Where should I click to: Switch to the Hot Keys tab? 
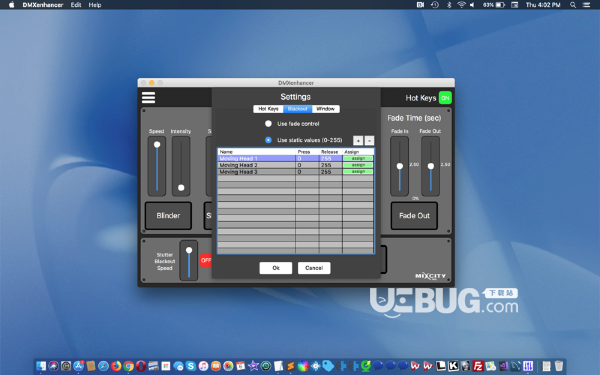pyautogui.click(x=268, y=109)
